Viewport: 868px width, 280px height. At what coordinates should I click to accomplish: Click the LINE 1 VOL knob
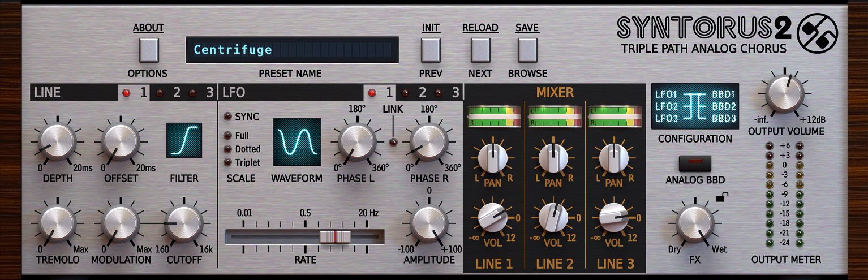click(x=494, y=219)
